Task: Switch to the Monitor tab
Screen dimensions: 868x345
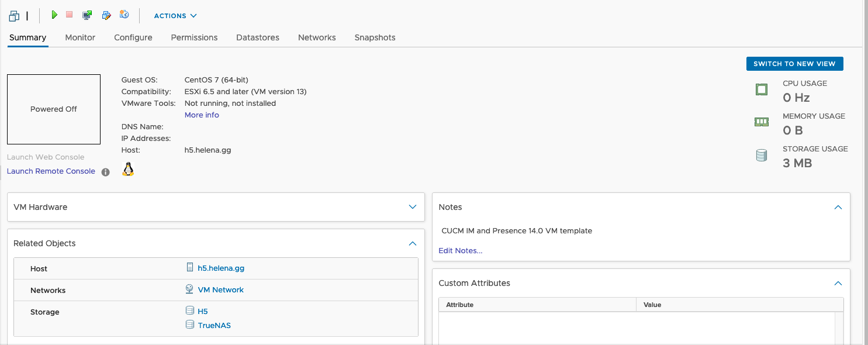Action: [x=80, y=37]
